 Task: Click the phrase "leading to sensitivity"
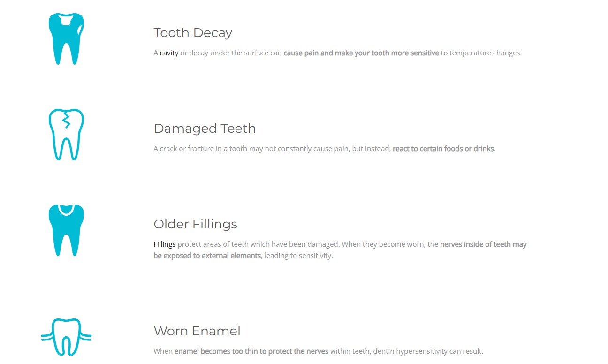click(298, 256)
